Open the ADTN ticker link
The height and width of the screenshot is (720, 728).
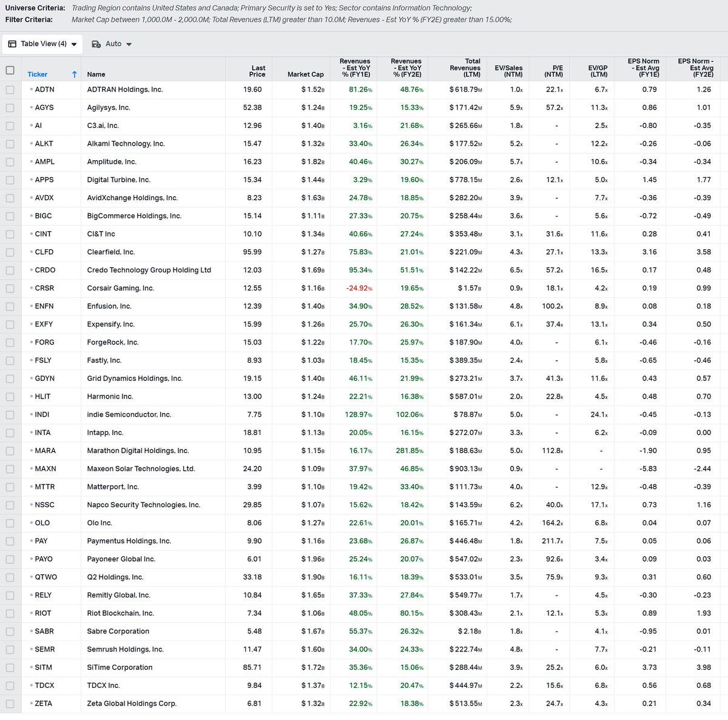click(x=44, y=90)
